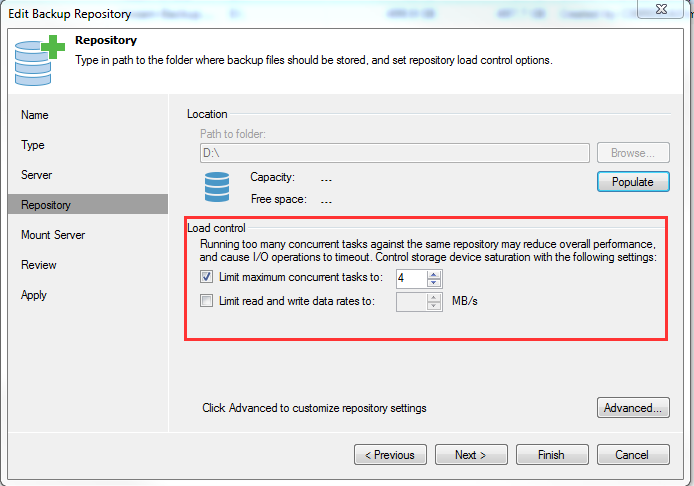Jump to the Review step
This screenshot has width=694, height=486.
tap(39, 265)
